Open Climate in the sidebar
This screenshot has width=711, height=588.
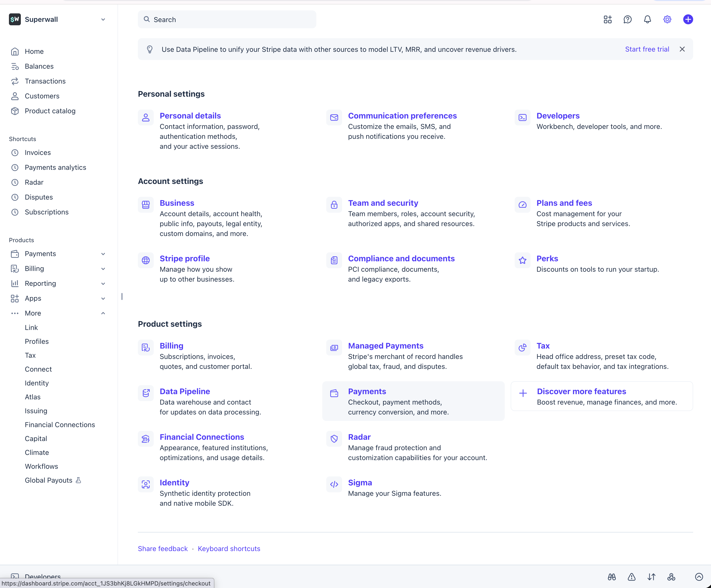pos(37,453)
